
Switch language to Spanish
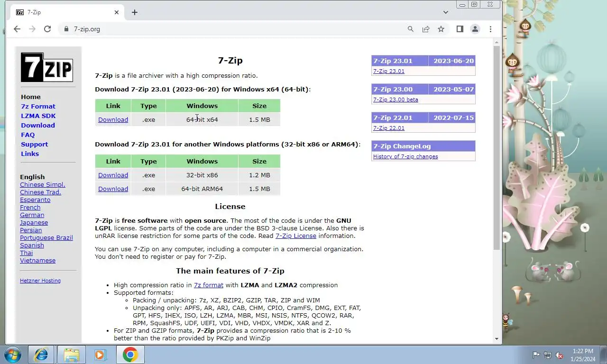pyautogui.click(x=32, y=245)
